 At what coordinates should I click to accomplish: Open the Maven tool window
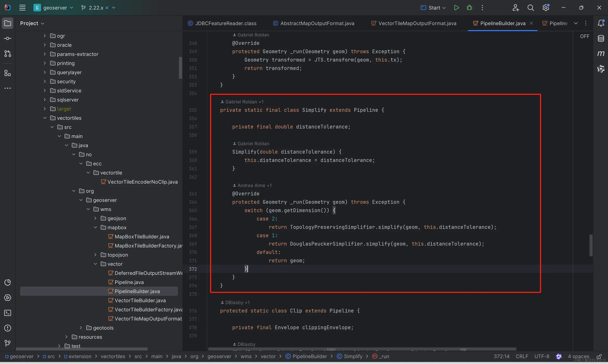click(x=601, y=53)
